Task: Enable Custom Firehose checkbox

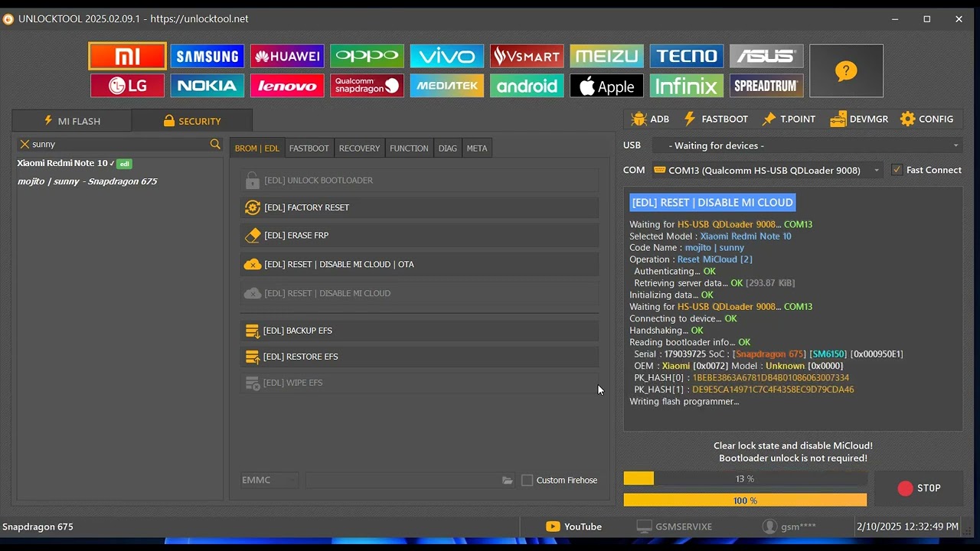Action: [x=528, y=480]
